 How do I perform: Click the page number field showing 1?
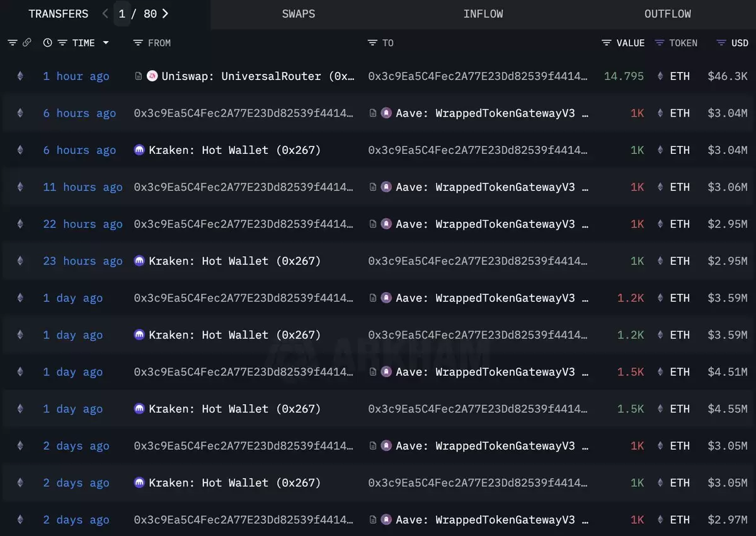pyautogui.click(x=122, y=13)
